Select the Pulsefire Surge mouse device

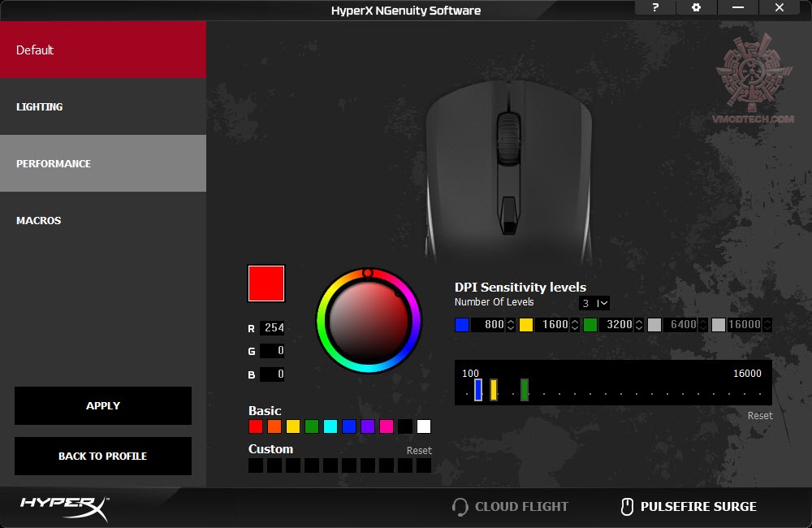point(689,506)
